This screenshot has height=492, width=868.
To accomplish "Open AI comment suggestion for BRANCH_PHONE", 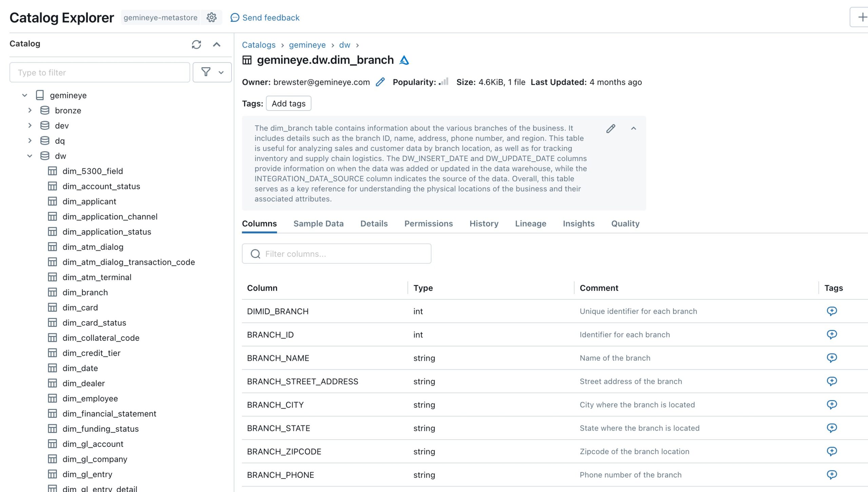I will pyautogui.click(x=832, y=475).
